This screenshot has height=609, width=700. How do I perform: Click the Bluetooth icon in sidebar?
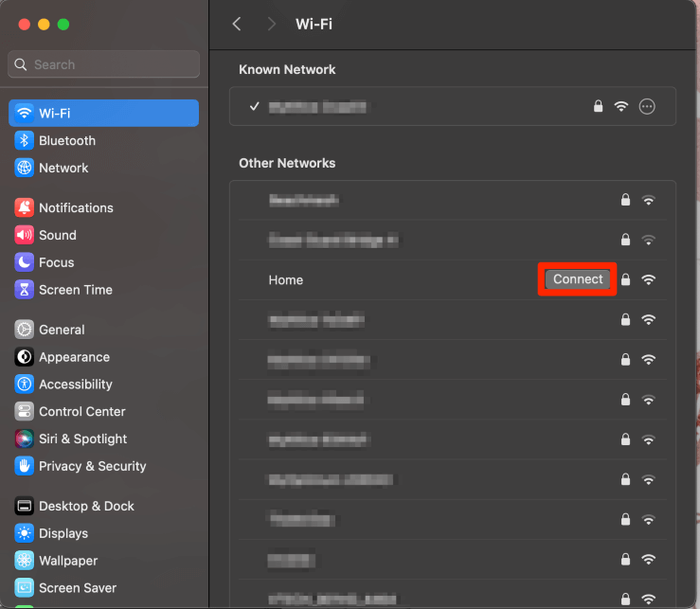[x=24, y=140]
